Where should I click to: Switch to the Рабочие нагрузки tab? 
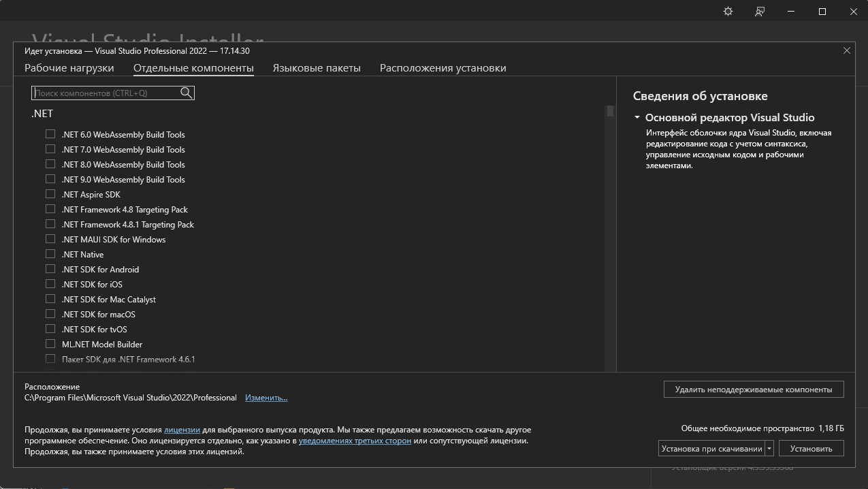pyautogui.click(x=69, y=68)
